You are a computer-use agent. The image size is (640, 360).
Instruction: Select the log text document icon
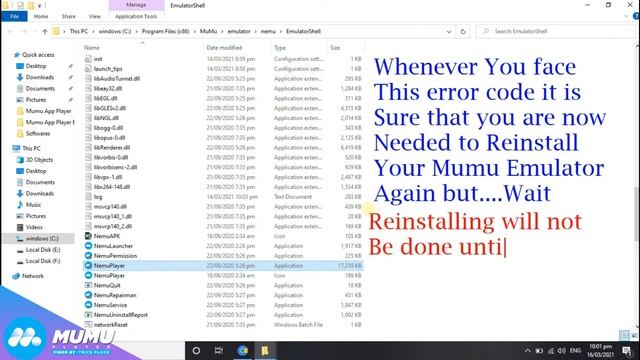[88, 197]
